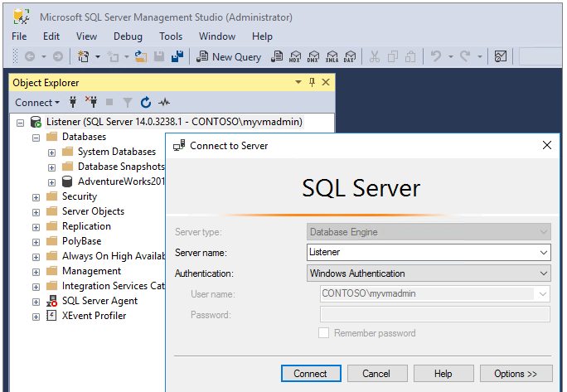Click the Open File toolbar icon
The height and width of the screenshot is (392, 567).
coord(141,57)
